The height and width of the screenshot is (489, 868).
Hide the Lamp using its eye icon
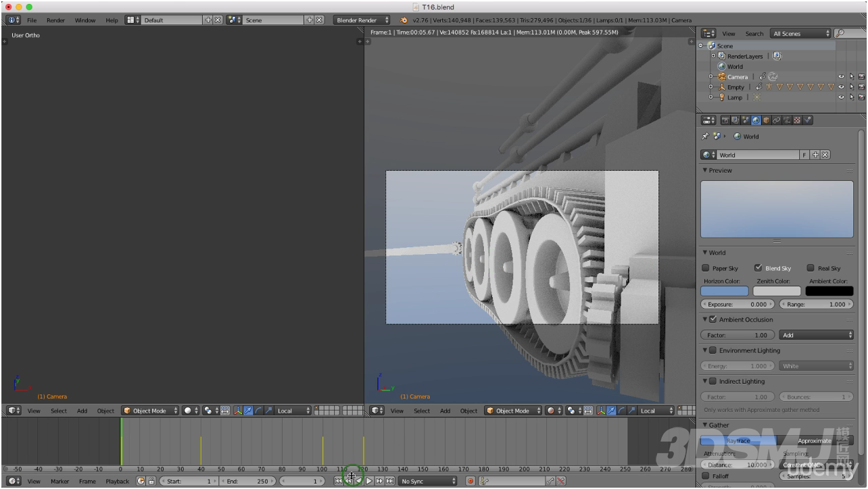coord(842,97)
